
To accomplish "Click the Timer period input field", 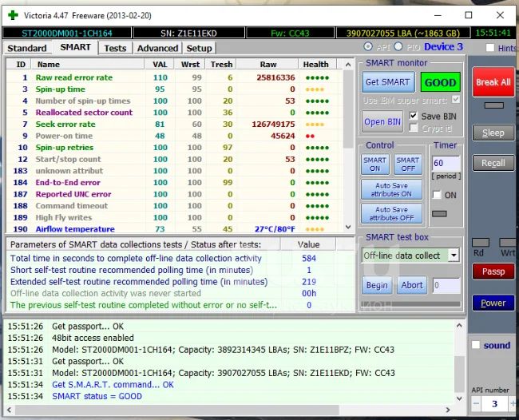I will tap(446, 163).
